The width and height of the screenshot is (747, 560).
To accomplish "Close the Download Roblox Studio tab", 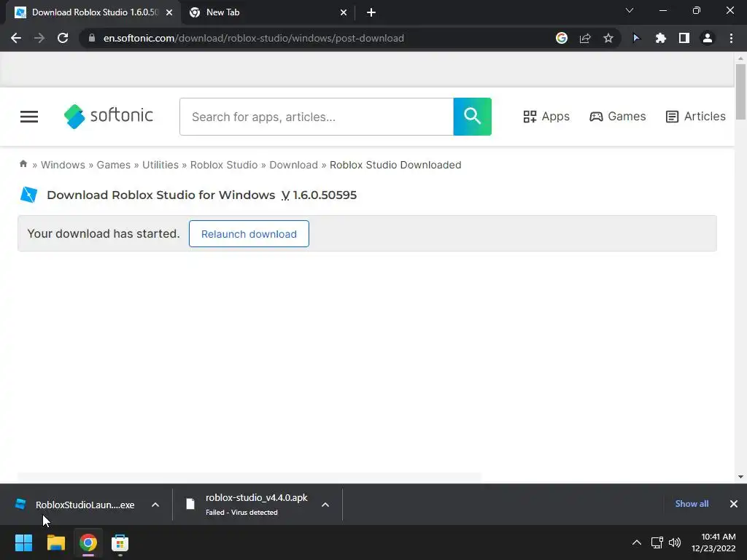I will [x=169, y=13].
